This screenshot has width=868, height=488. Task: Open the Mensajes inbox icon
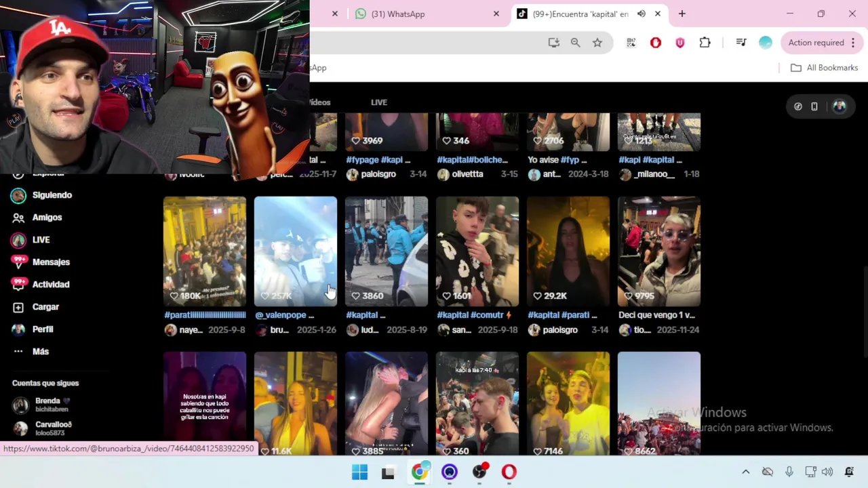[x=18, y=262]
